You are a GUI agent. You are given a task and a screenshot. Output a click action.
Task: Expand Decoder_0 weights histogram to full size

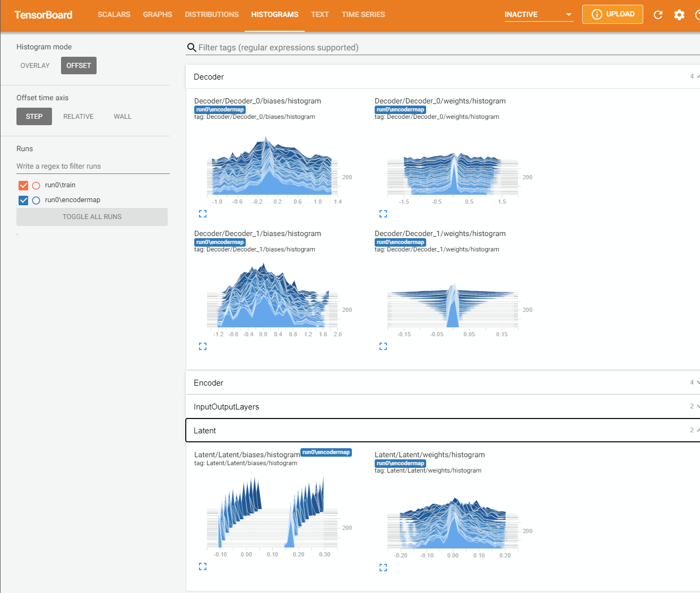point(383,214)
